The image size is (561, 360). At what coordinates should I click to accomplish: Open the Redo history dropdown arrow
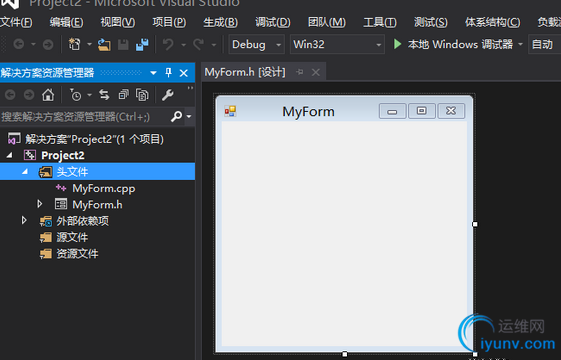[x=214, y=45]
